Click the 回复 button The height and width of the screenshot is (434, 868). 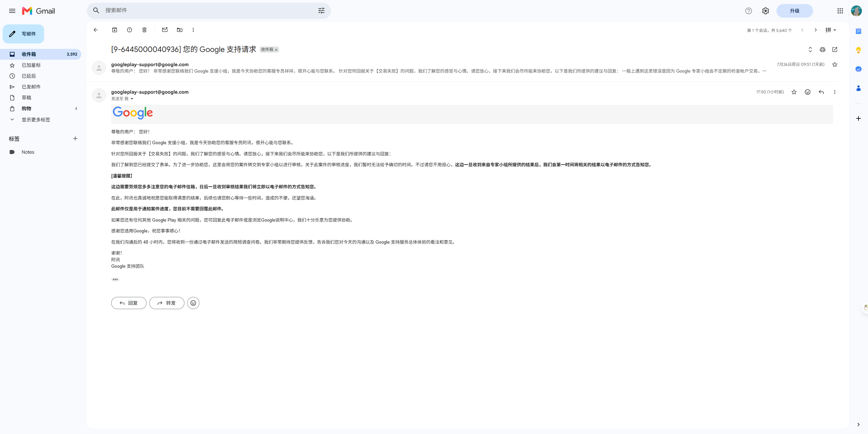click(129, 303)
